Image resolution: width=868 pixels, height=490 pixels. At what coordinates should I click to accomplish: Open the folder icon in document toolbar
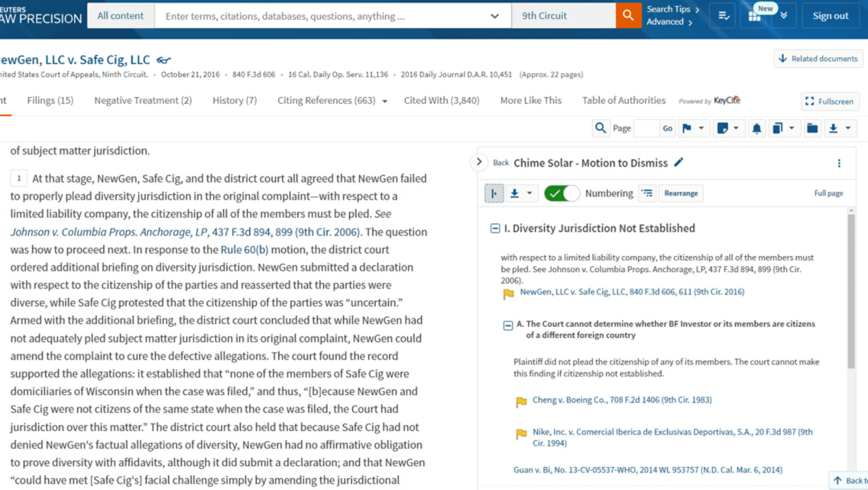[x=812, y=128]
